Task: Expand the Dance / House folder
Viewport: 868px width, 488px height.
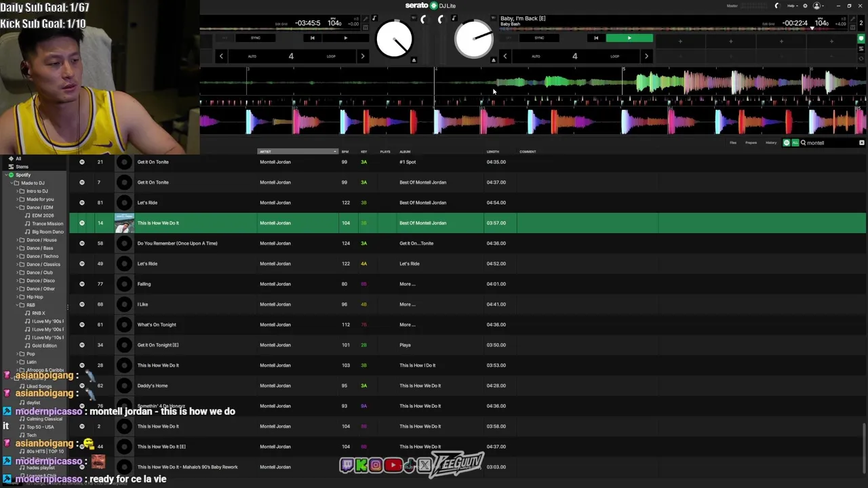Action: pos(16,240)
